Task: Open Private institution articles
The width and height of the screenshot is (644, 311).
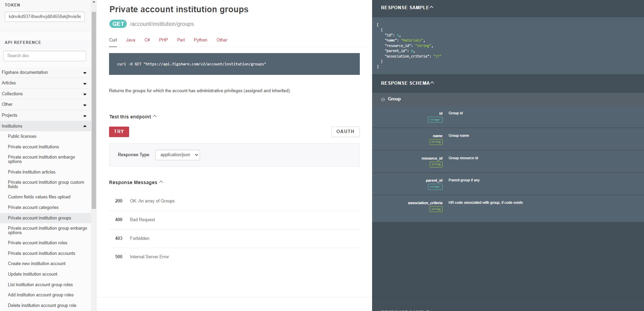Action: pos(32,172)
